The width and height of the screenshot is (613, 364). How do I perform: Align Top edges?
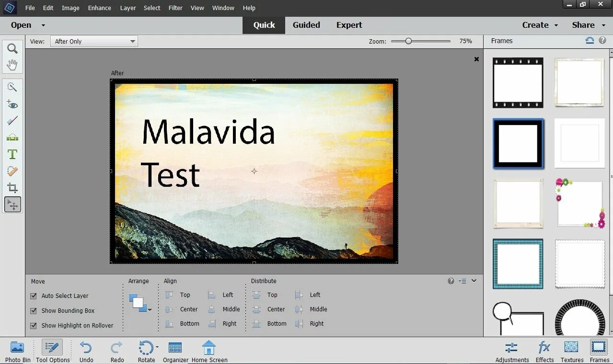pos(178,295)
